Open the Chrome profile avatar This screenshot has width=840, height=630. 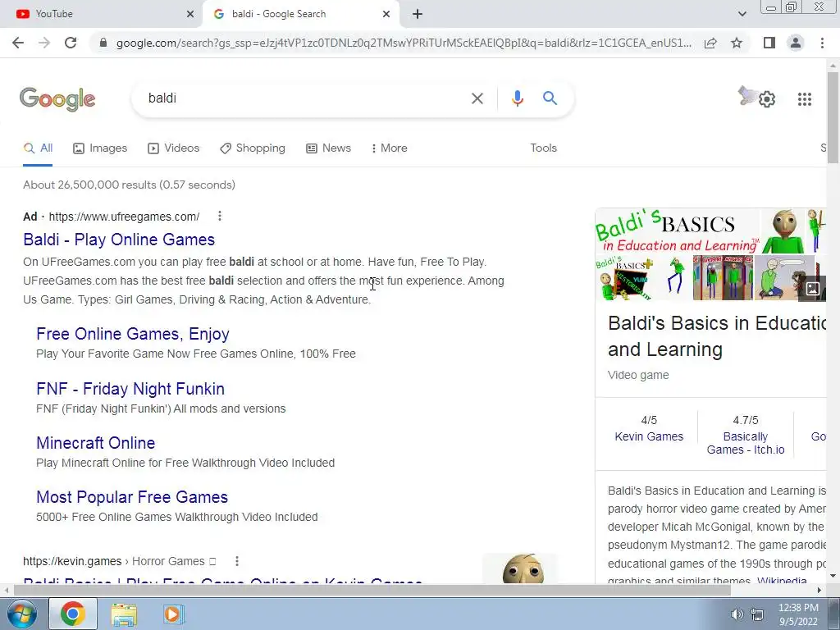pos(796,43)
